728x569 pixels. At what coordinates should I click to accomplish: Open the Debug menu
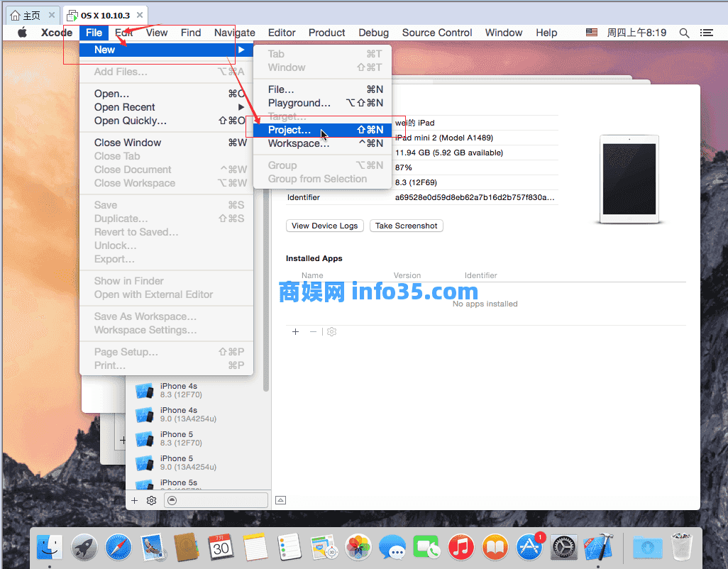click(373, 33)
